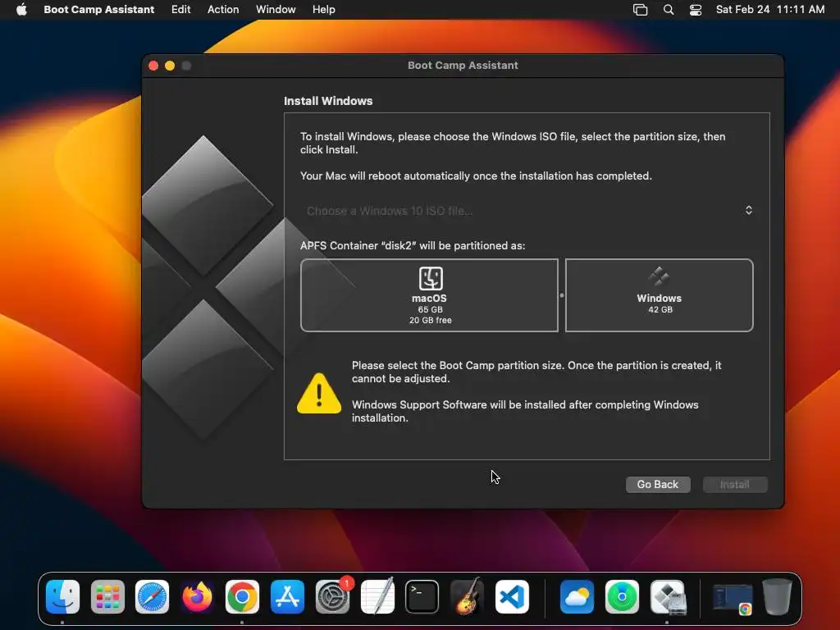Open the Edit menu
Screen dimensions: 840x630
(x=181, y=10)
